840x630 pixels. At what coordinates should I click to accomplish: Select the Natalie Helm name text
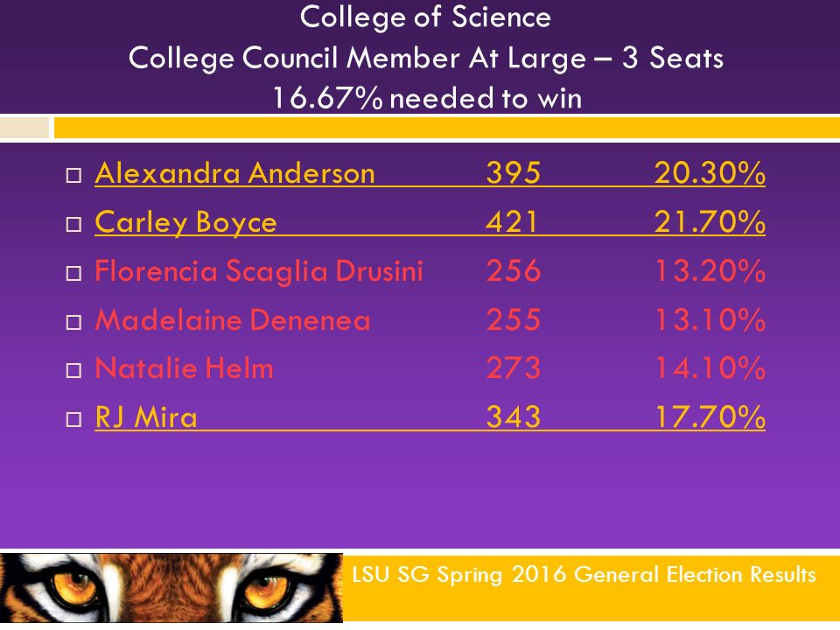click(x=185, y=368)
